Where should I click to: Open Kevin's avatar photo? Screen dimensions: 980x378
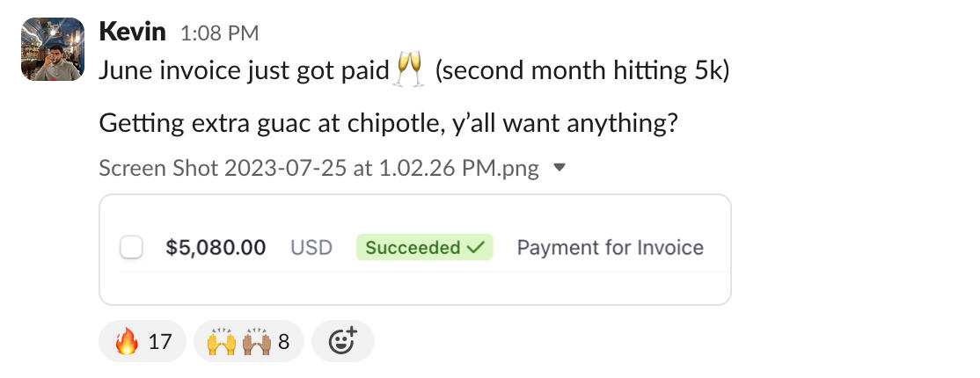point(53,49)
